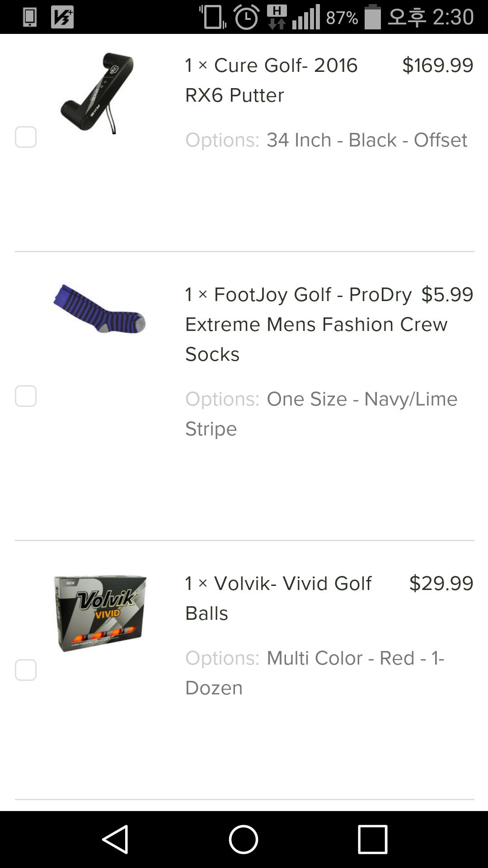Select the FootJoy Crew Socks checkbox
The width and height of the screenshot is (488, 868).
pyautogui.click(x=26, y=396)
